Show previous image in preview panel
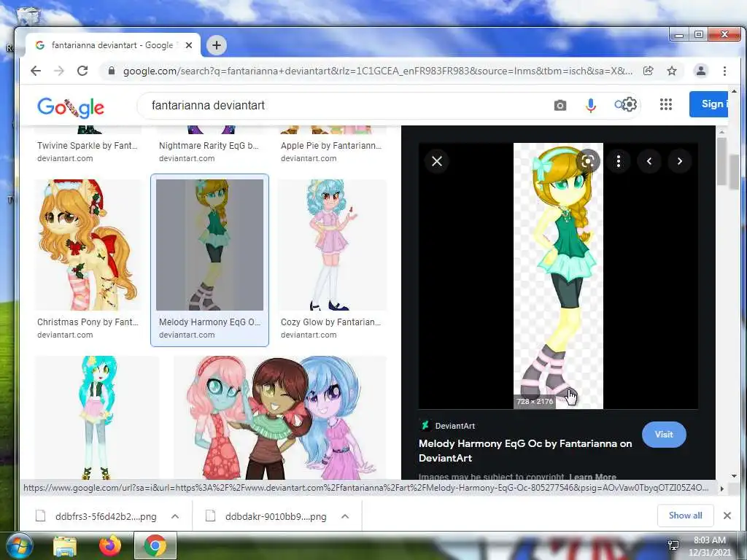The image size is (747, 560). click(649, 161)
